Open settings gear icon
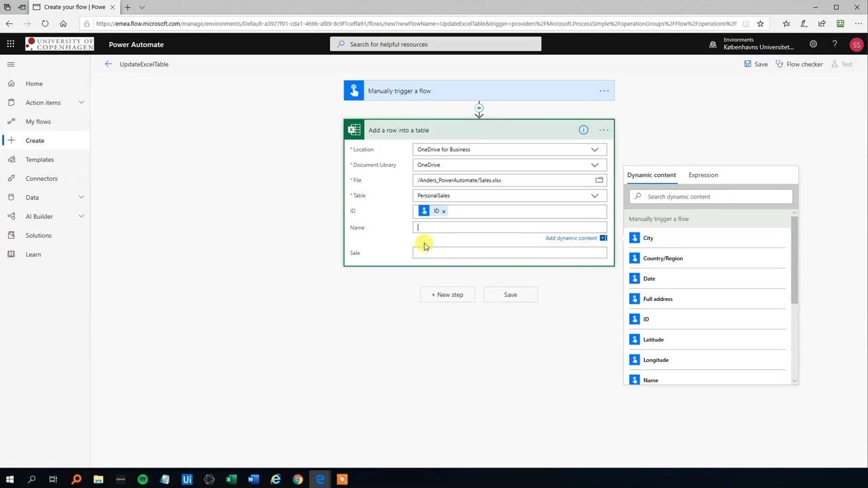868x488 pixels. [813, 44]
